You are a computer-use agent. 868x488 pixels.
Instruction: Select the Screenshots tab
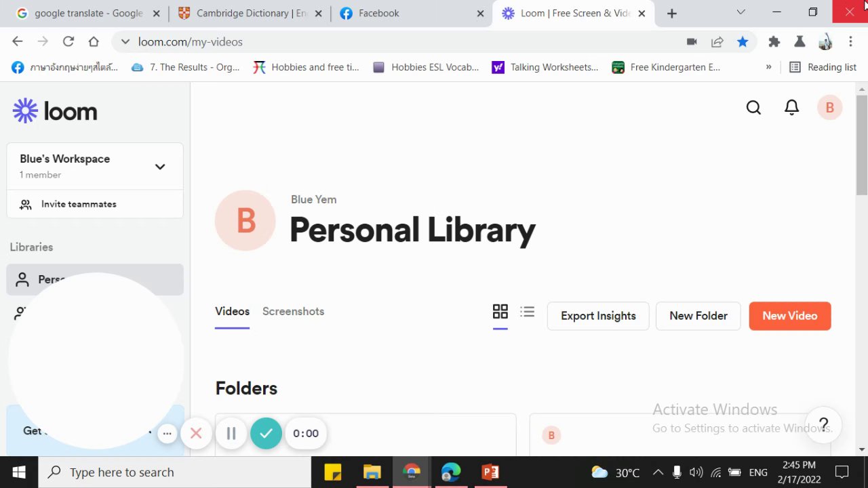293,312
